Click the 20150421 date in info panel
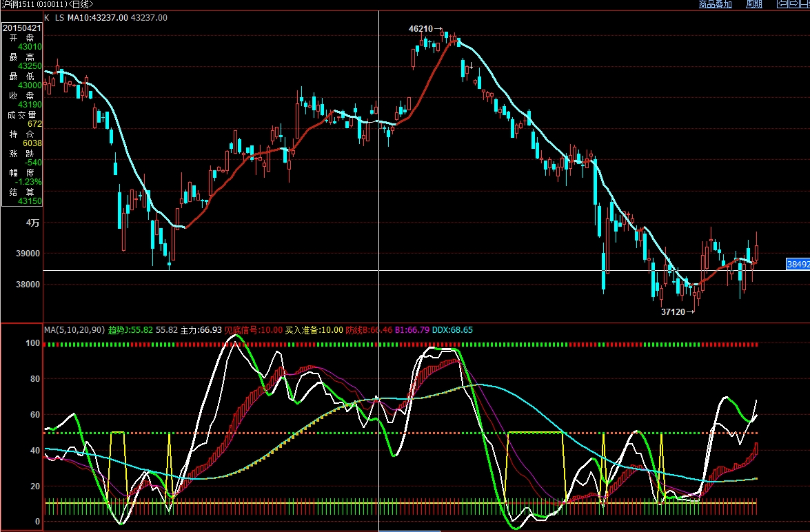The image size is (810, 532). (x=22, y=28)
